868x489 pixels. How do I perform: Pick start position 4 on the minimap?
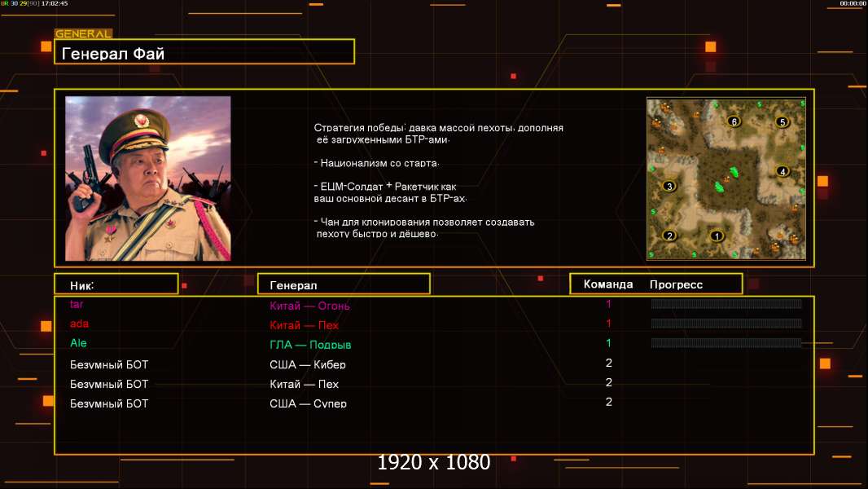pos(783,171)
